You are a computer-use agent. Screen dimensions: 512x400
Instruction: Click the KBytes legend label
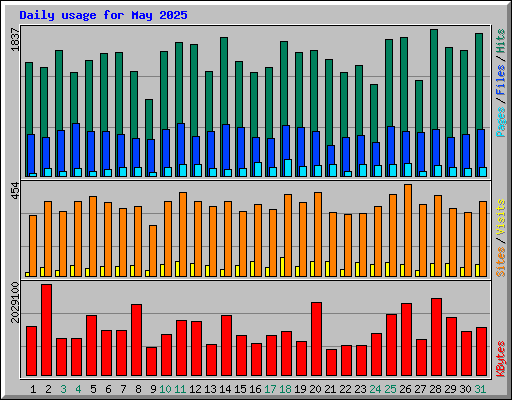501,359
